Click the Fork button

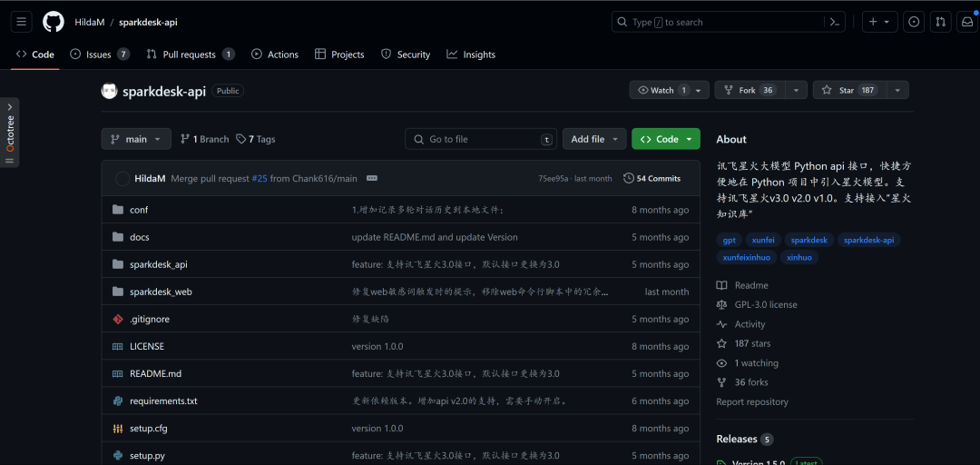click(x=750, y=90)
